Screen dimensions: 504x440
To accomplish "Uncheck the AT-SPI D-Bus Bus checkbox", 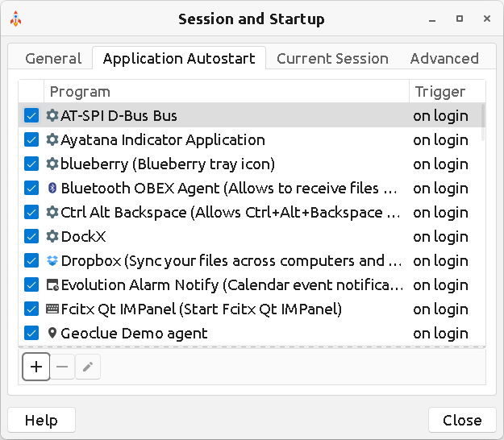I will [x=31, y=115].
